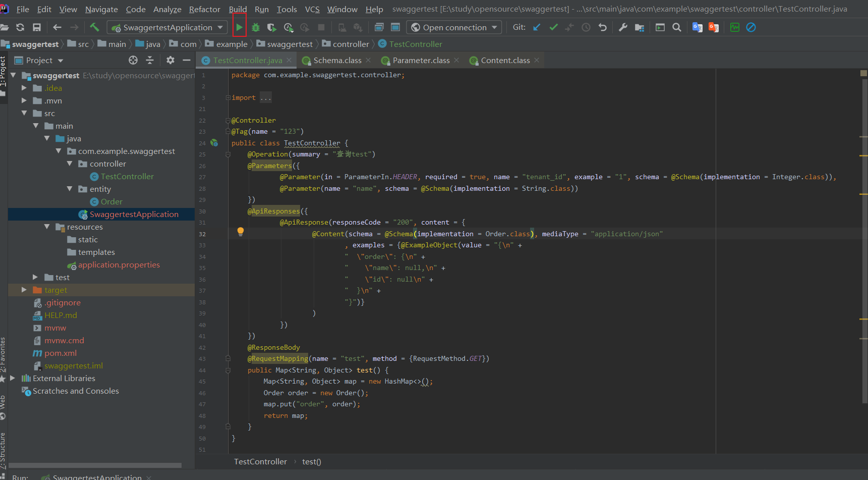Image resolution: width=868 pixels, height=480 pixels.
Task: Open the Analyze menu
Action: [167, 9]
